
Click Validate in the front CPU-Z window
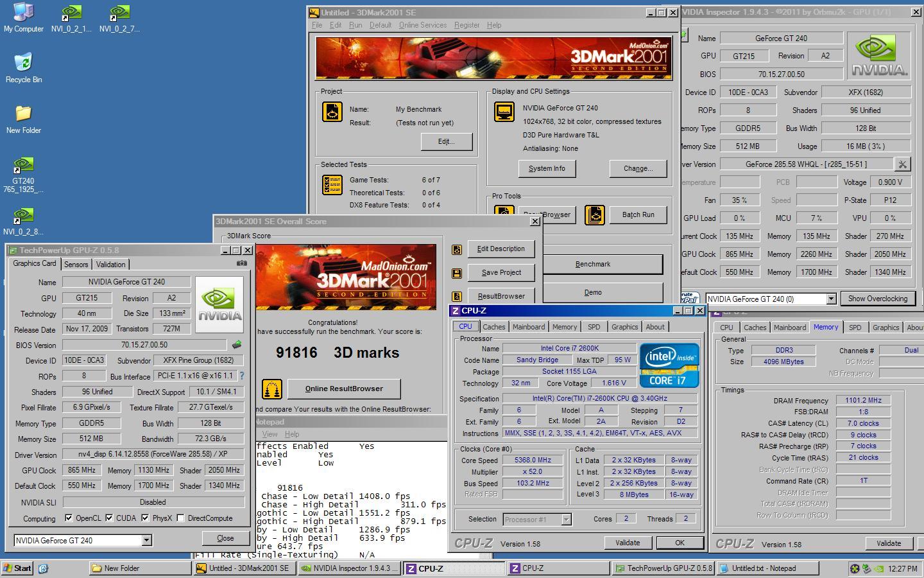628,543
